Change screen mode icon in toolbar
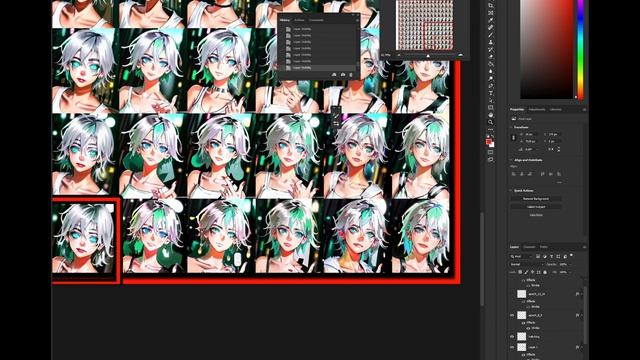 491,160
